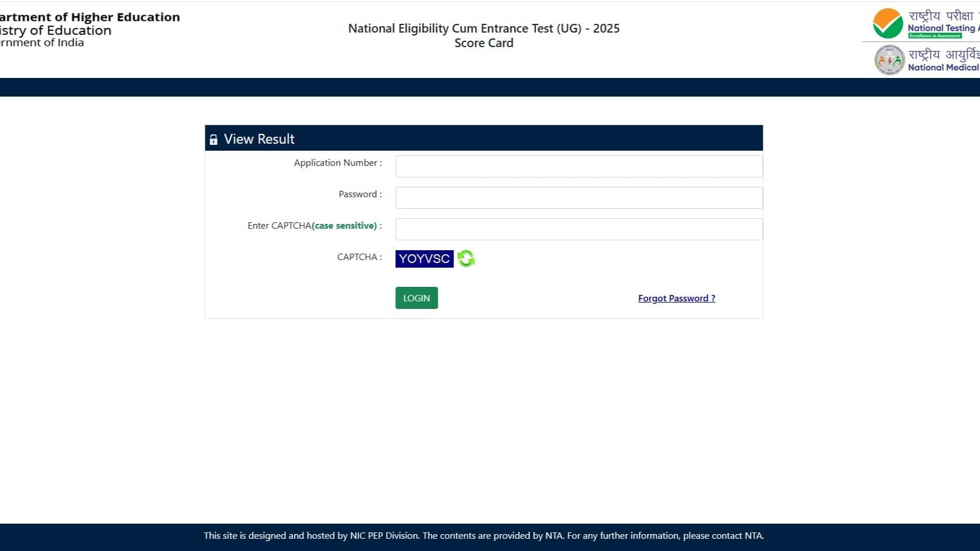Click the contact NTA footer text

coord(484,535)
